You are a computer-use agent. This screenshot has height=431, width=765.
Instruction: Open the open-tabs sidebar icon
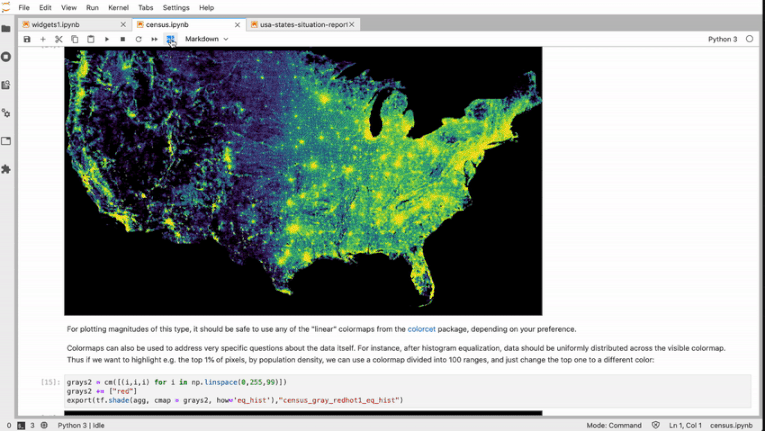click(x=6, y=141)
